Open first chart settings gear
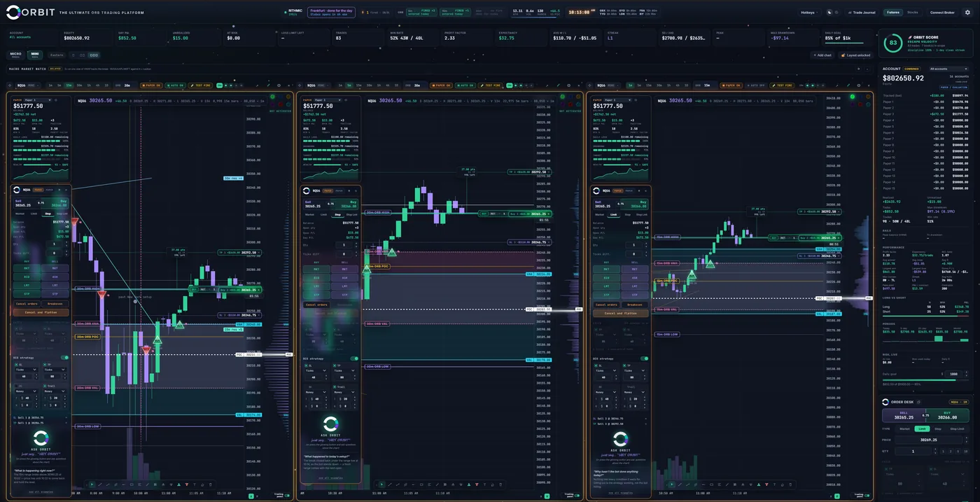This screenshot has height=502, width=980. 279,85
